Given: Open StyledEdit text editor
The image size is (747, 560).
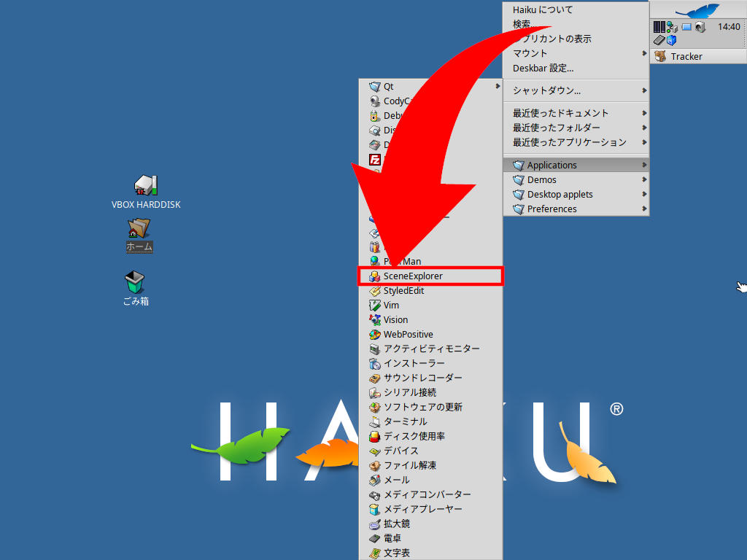Looking at the screenshot, I should [x=430, y=290].
